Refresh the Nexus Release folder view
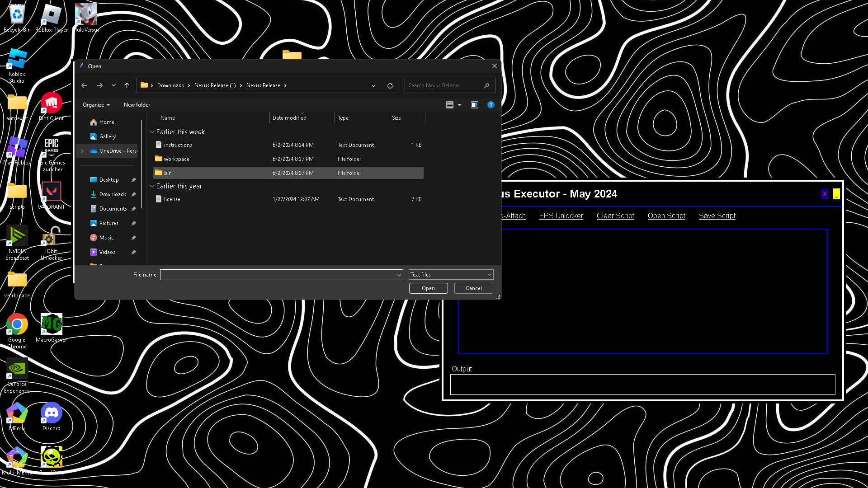Image resolution: width=868 pixels, height=488 pixels. coord(390,85)
